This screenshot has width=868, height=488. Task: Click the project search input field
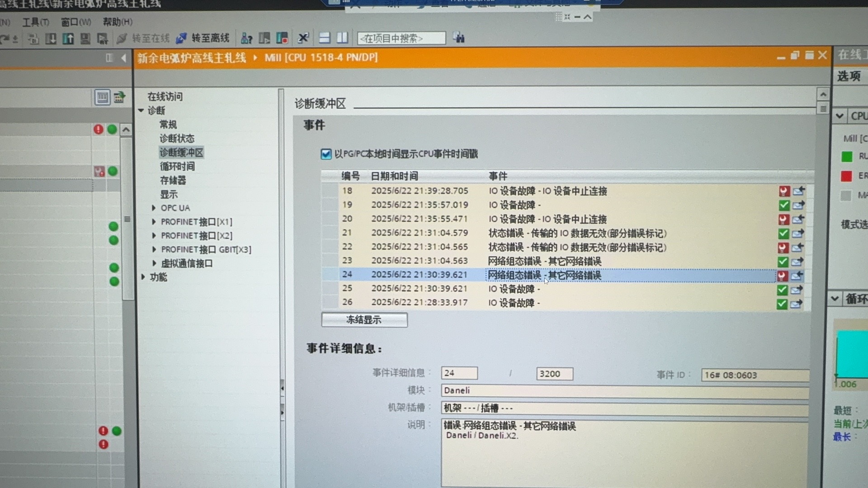pyautogui.click(x=401, y=38)
